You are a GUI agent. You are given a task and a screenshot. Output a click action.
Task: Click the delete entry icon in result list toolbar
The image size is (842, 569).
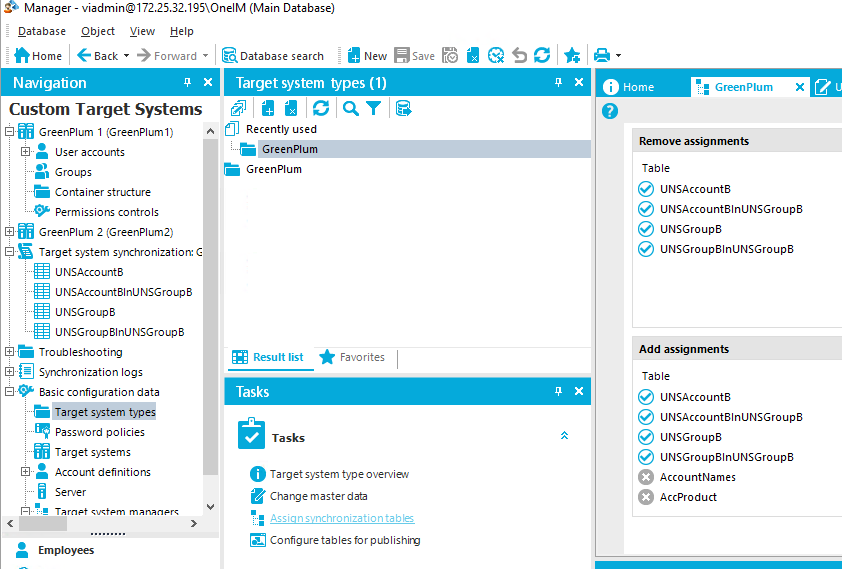click(291, 108)
